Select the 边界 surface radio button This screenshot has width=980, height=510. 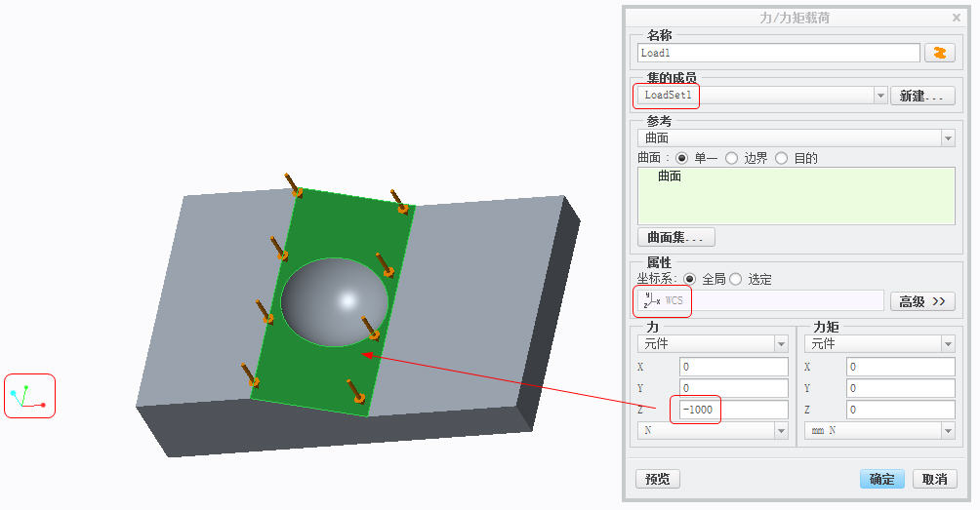pos(731,159)
